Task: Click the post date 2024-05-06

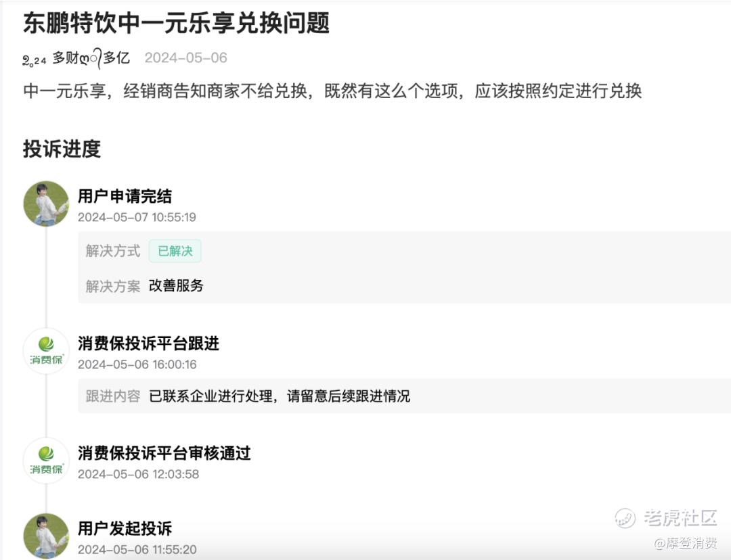Action: click(186, 58)
